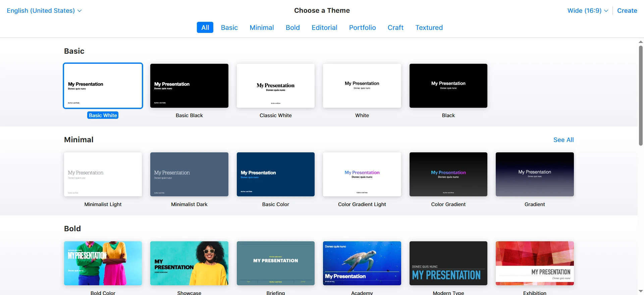Pick the Modern Type theme thumbnail
Image resolution: width=644 pixels, height=295 pixels.
coord(448,263)
